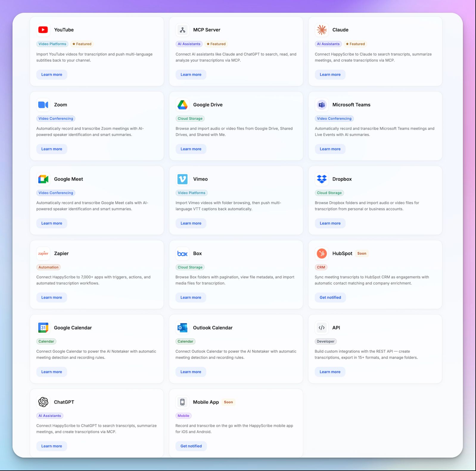Click the Soon badge beside Mobile App
The height and width of the screenshot is (471, 476).
click(228, 402)
